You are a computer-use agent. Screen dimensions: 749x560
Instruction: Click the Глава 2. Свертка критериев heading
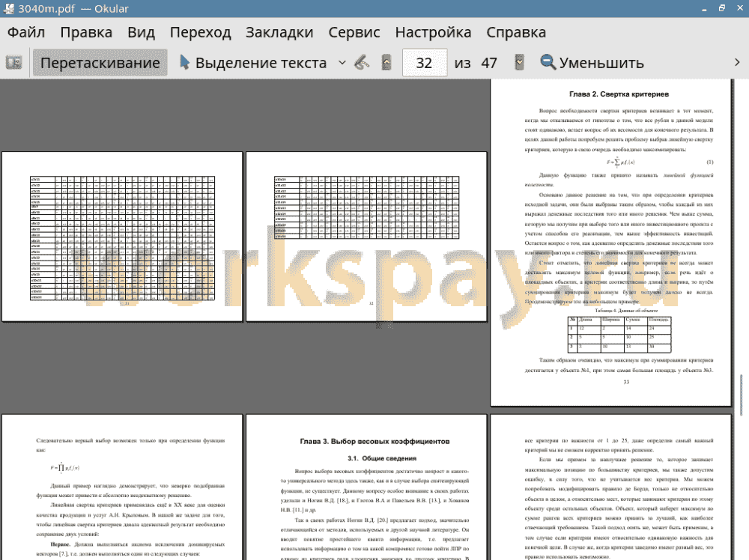coord(619,94)
